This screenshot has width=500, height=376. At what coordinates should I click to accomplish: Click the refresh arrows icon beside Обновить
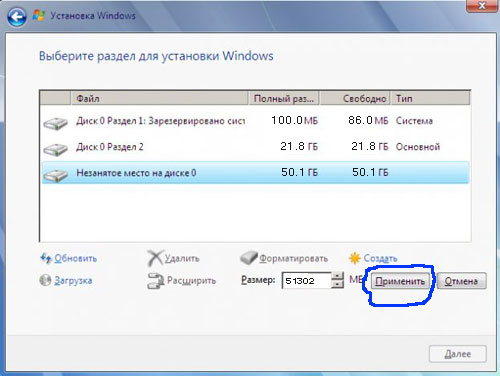[45, 258]
